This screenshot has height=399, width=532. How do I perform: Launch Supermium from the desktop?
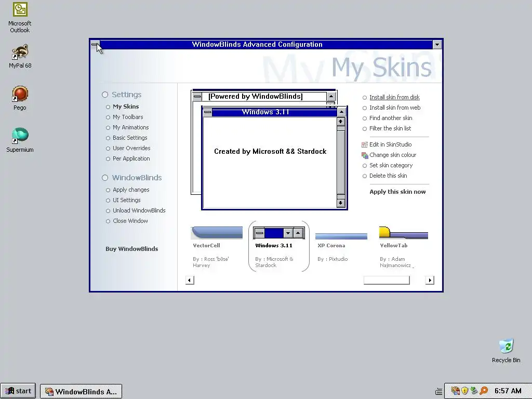pos(20,140)
